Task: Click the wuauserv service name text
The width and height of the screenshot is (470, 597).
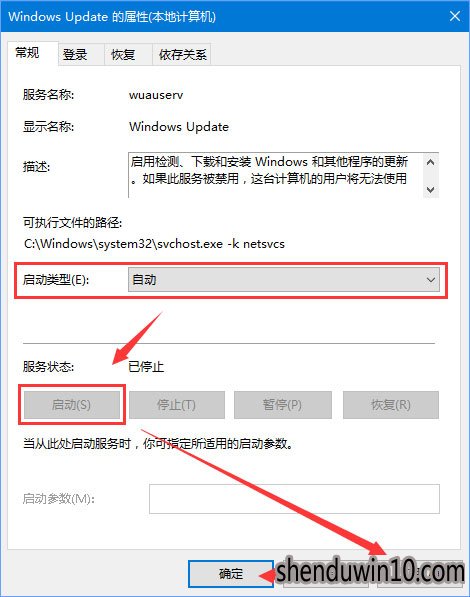Action: 156,95
